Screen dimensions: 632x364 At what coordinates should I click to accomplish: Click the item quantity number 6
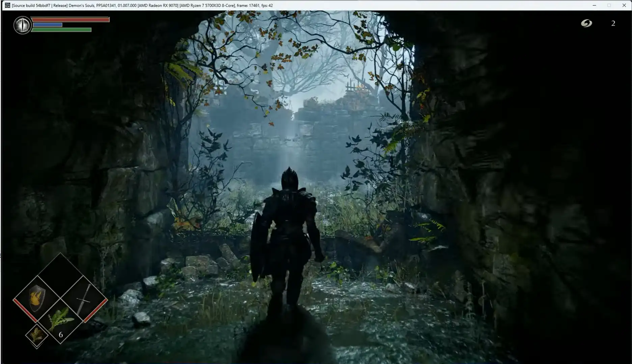pyautogui.click(x=61, y=335)
